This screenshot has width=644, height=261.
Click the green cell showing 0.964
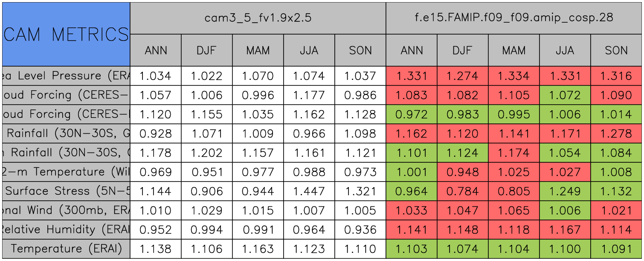(x=411, y=191)
